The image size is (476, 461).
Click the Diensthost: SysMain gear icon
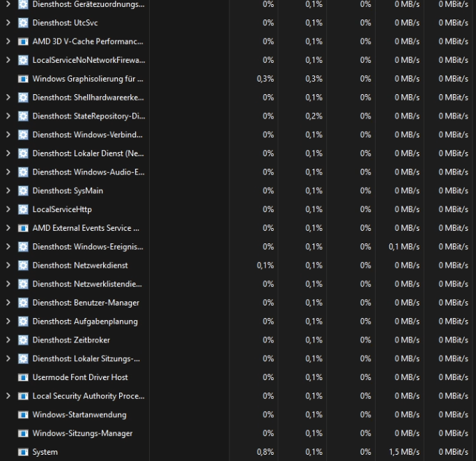tap(23, 190)
